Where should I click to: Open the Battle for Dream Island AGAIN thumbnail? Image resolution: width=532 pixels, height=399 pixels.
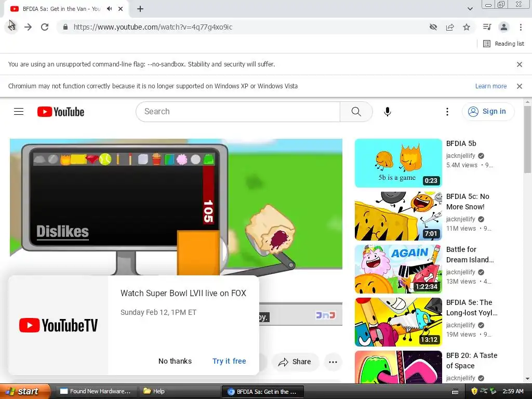pyautogui.click(x=398, y=269)
